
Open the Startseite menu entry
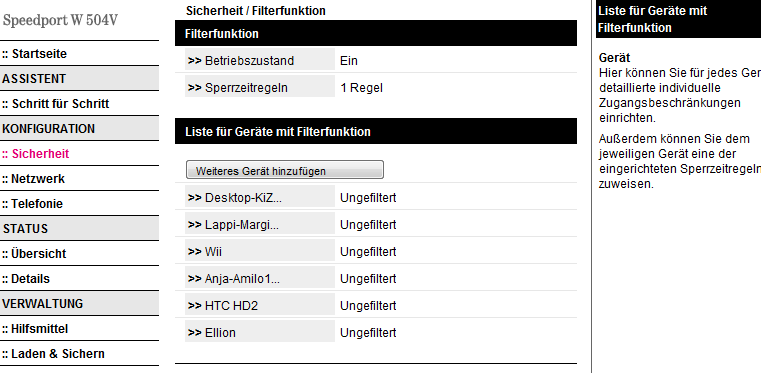(x=34, y=54)
